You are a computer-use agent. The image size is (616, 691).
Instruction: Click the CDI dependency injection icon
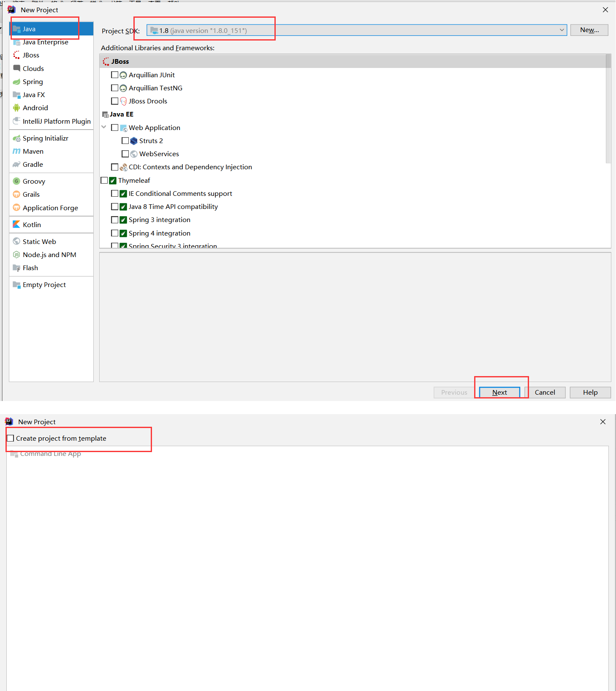click(x=123, y=167)
